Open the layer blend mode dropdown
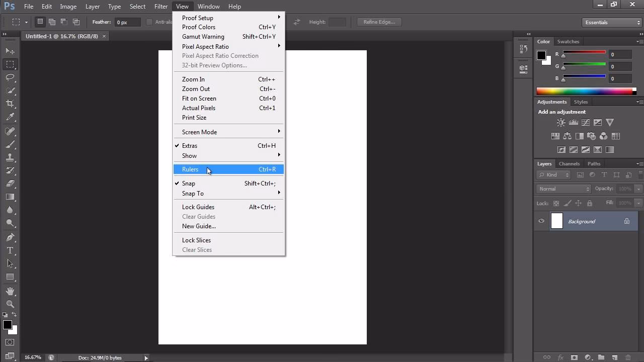 pyautogui.click(x=562, y=189)
